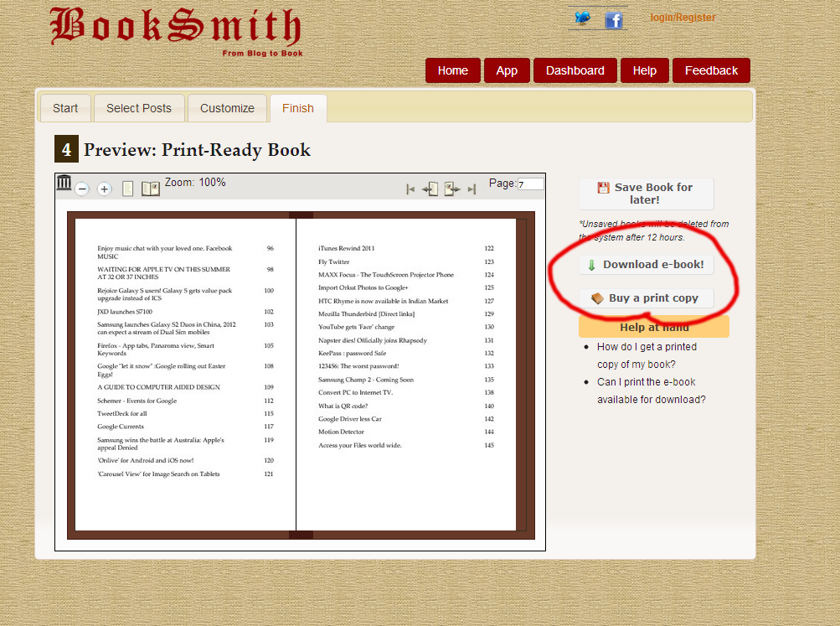Image resolution: width=840 pixels, height=626 pixels.
Task: Click 'iTunes Rewind 2011' contents entry
Action: [x=346, y=249]
